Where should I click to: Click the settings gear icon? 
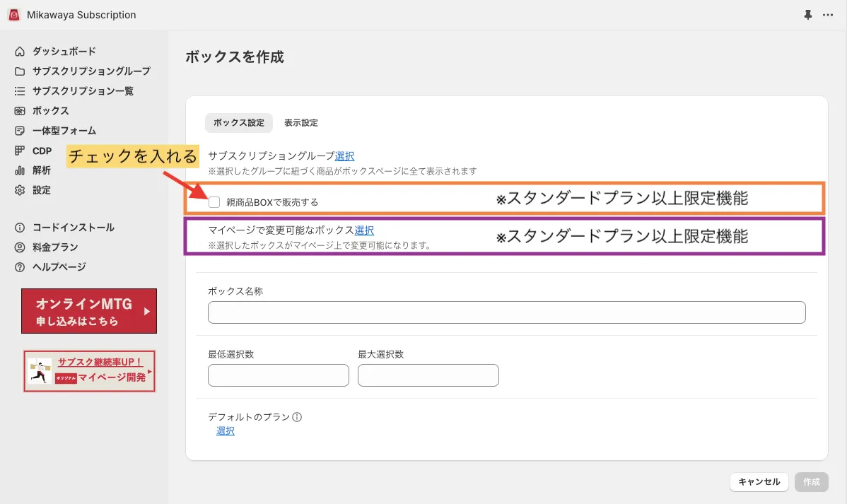[x=20, y=190]
